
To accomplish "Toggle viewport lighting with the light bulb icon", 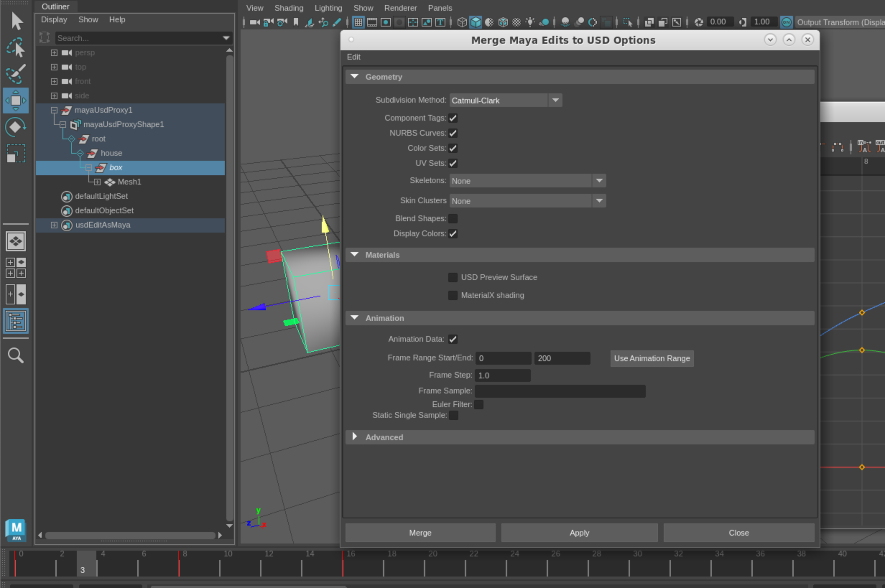I will [x=530, y=22].
